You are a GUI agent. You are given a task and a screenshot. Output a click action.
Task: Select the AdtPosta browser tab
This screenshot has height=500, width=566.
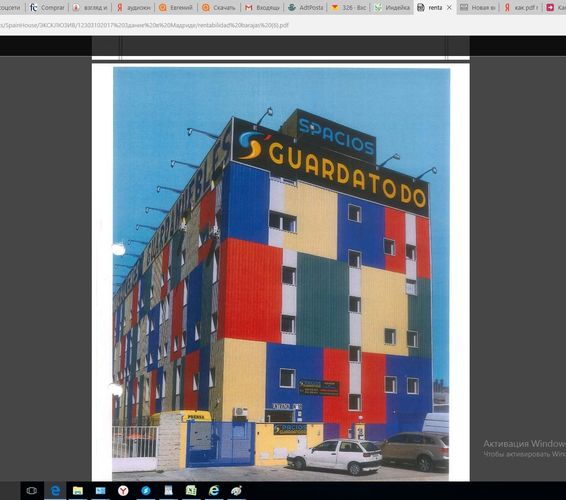[x=305, y=7]
